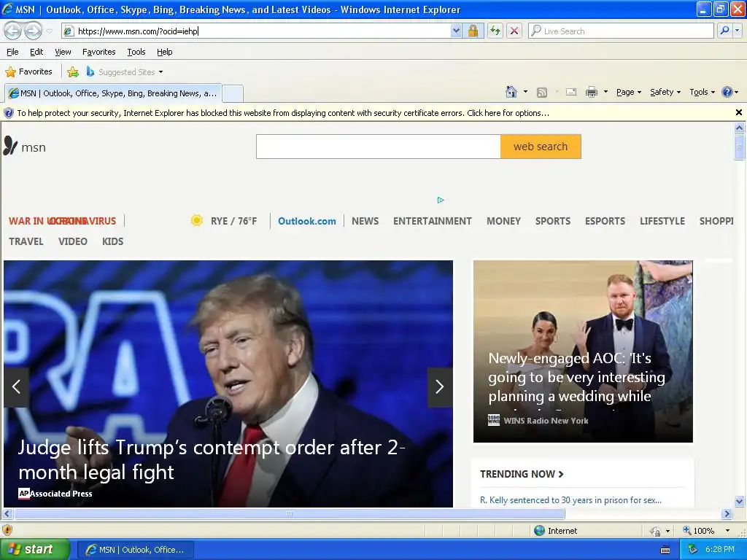The image size is (747, 560).
Task: Open the SPORTS section link
Action: point(553,221)
